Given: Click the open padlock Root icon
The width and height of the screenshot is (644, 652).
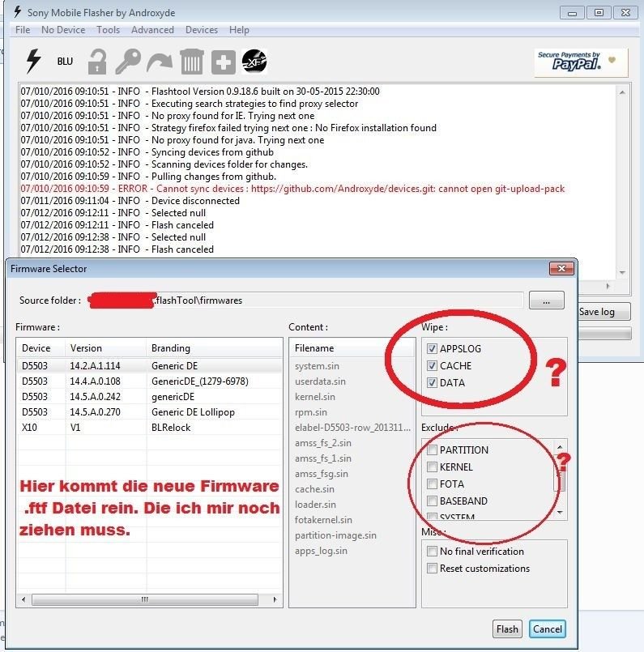Looking at the screenshot, I should coord(97,62).
